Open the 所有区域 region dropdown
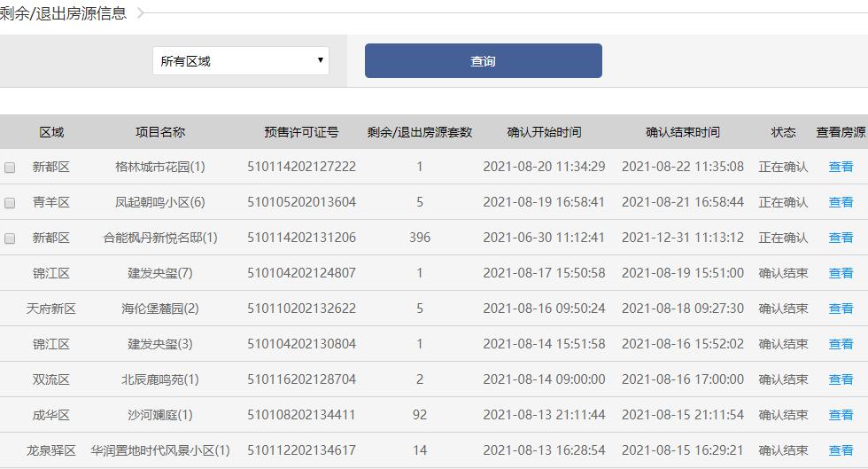Image resolution: width=868 pixels, height=469 pixels. click(241, 61)
